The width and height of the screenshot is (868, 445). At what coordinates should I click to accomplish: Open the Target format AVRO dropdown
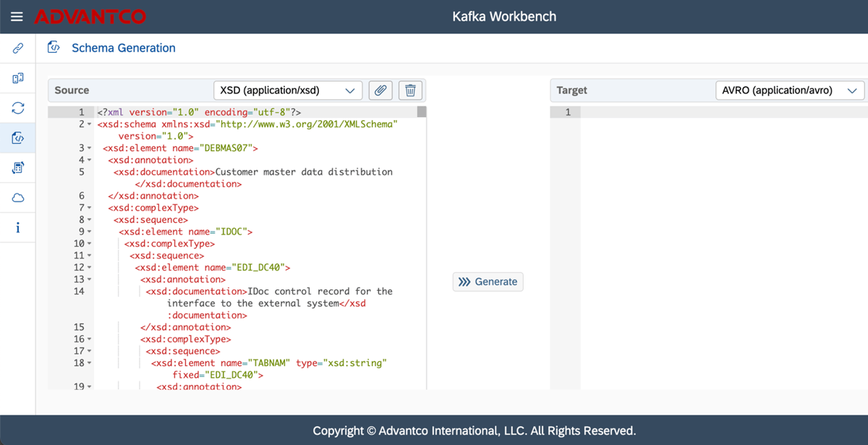pos(790,90)
